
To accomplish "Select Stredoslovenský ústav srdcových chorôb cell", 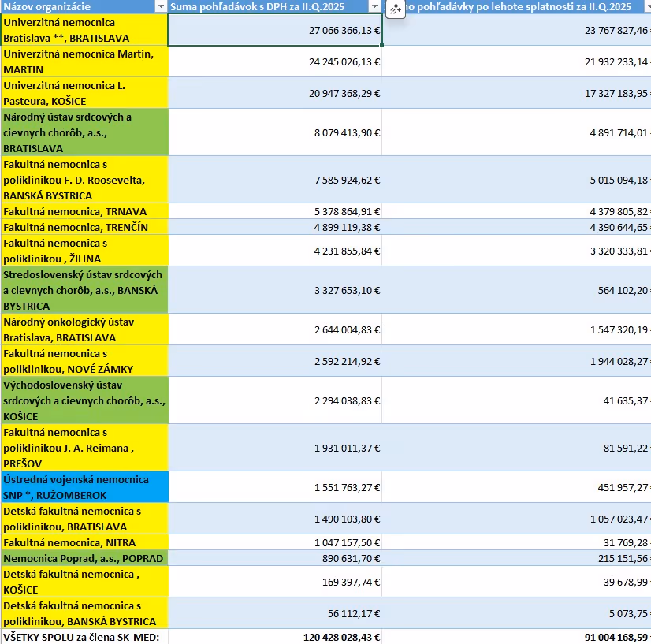I will (x=84, y=290).
